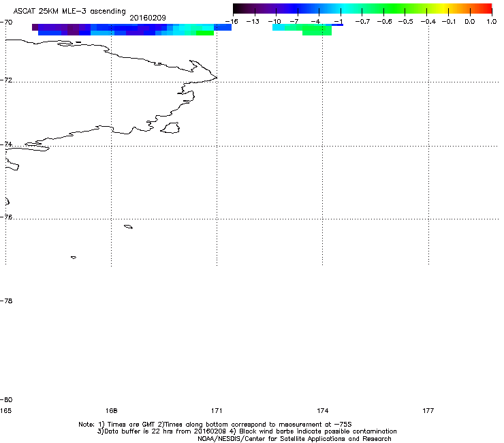Click the -16 color scale label
This screenshot has height=443, width=504.
(x=232, y=22)
